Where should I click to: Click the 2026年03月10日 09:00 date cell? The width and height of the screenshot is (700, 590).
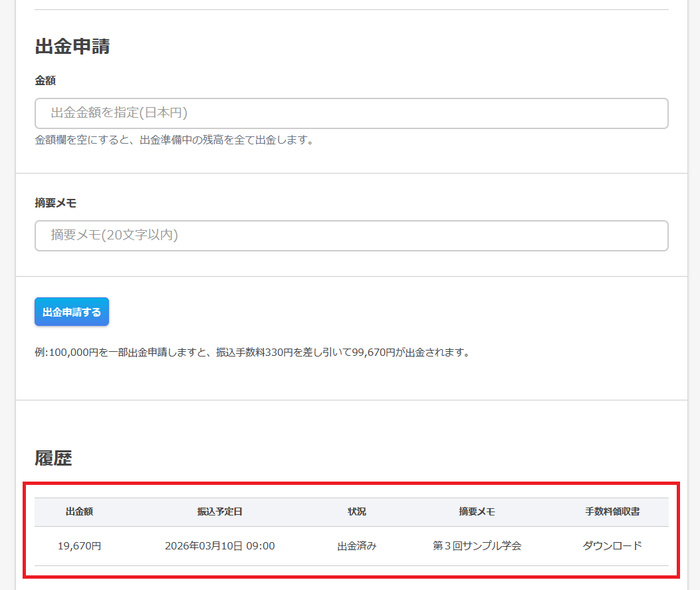219,546
